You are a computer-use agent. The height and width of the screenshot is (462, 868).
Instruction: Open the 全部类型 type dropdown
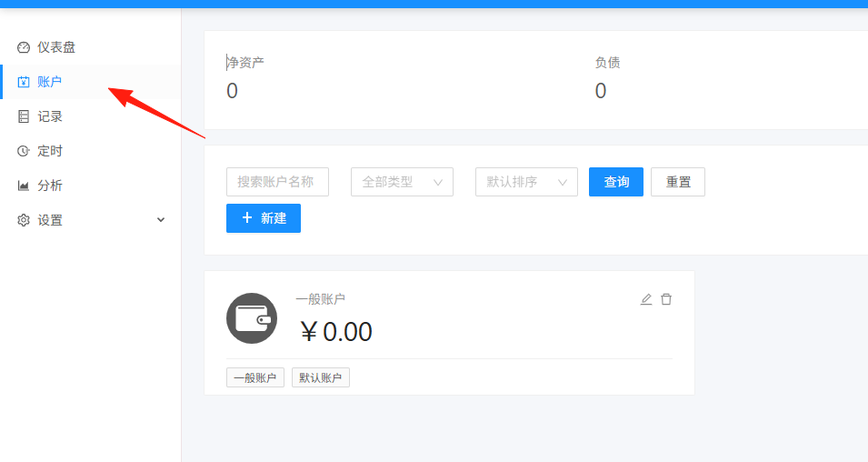point(402,182)
